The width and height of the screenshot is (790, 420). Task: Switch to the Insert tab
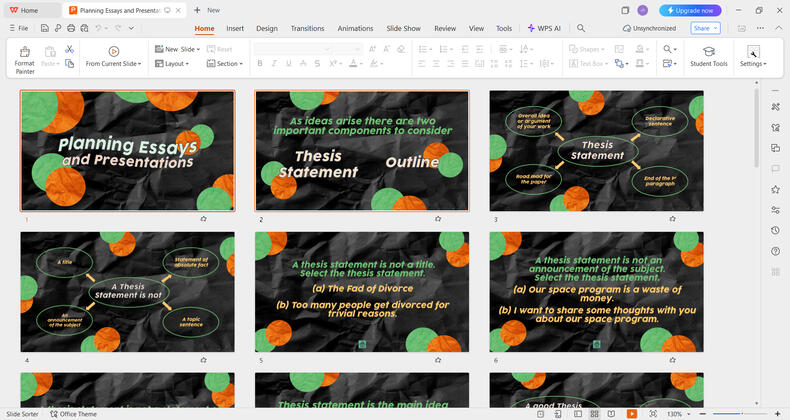tap(235, 28)
